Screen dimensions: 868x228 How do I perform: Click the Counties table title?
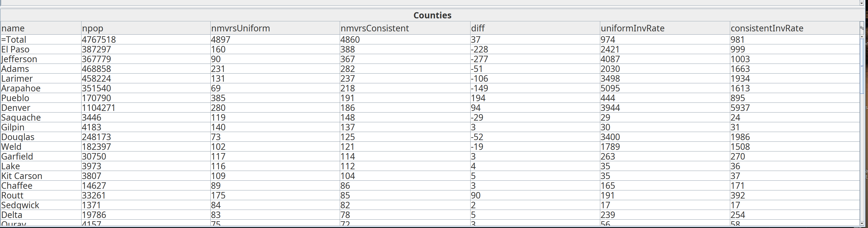[x=432, y=15]
